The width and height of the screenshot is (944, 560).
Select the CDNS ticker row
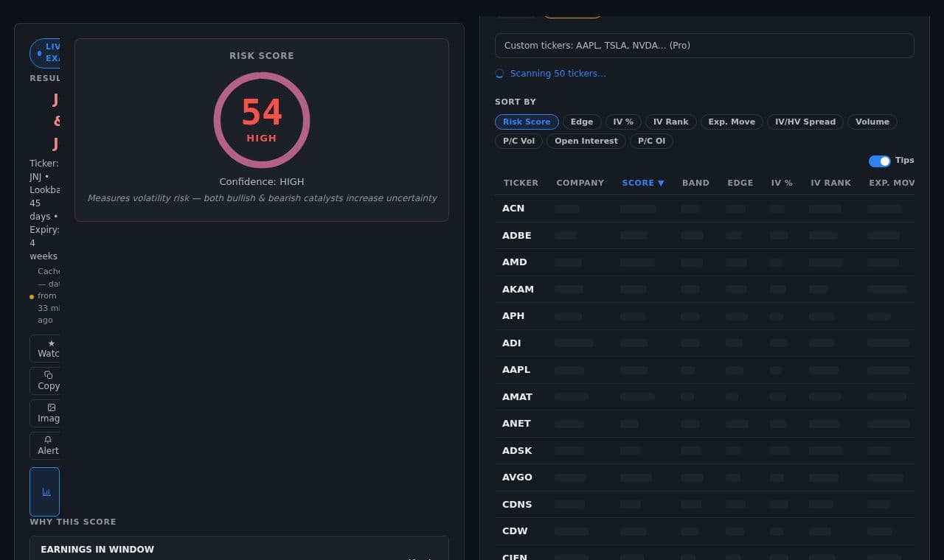point(704,505)
